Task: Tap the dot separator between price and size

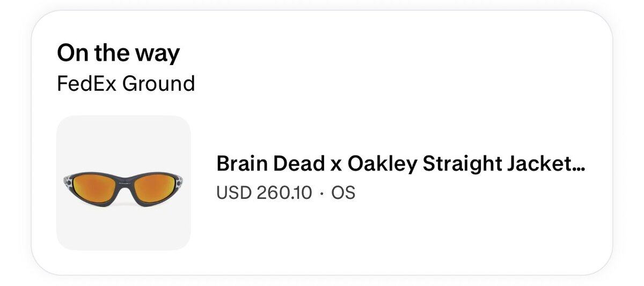Action: coord(321,193)
